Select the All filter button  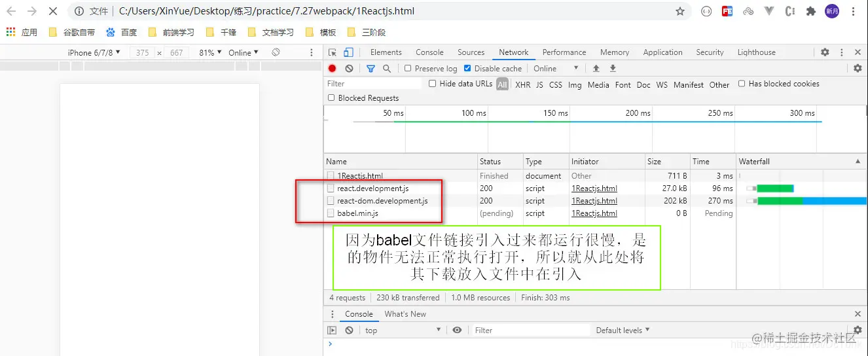(x=502, y=84)
